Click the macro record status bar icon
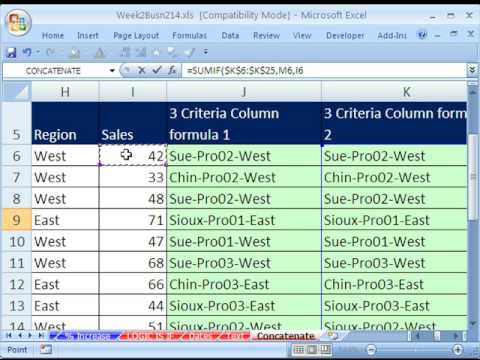This screenshot has width=480, height=360. point(46,349)
